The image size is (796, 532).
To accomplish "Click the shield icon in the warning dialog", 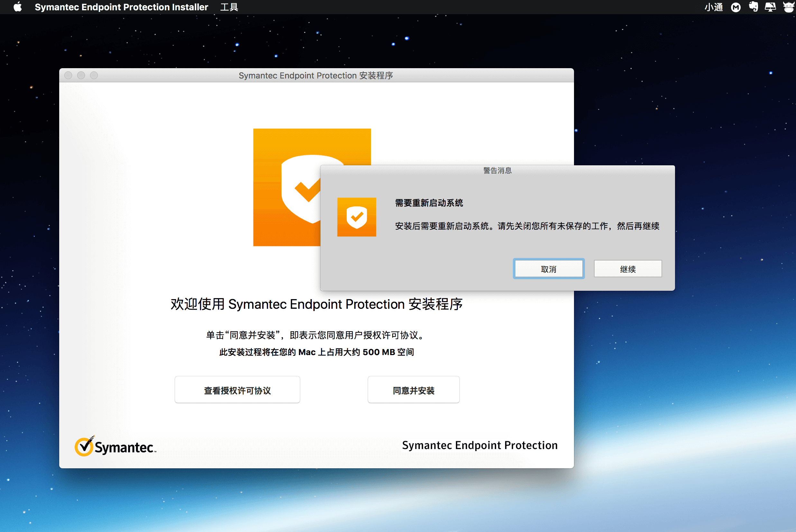I will (x=356, y=217).
